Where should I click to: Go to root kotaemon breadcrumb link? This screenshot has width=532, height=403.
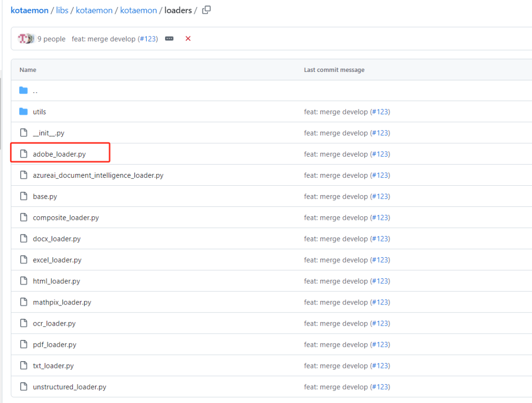[30, 10]
